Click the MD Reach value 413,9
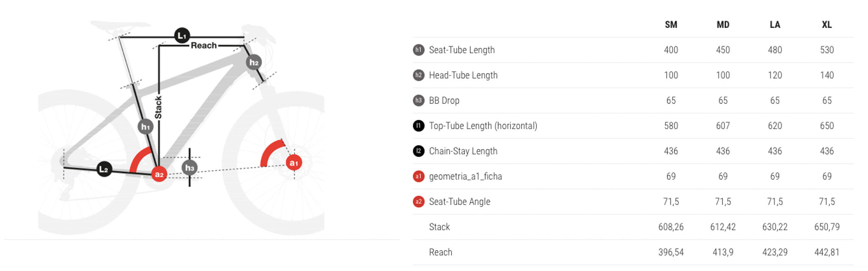868x271 pixels. click(x=723, y=252)
